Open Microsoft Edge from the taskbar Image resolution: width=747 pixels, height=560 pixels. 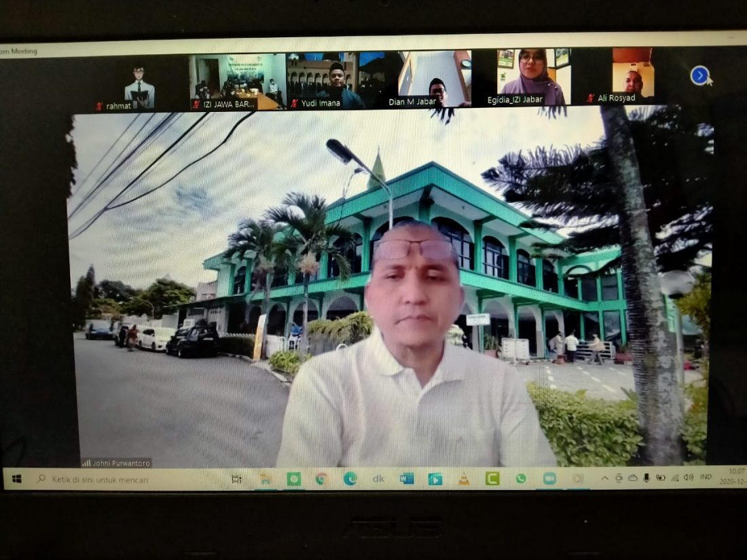point(350,479)
